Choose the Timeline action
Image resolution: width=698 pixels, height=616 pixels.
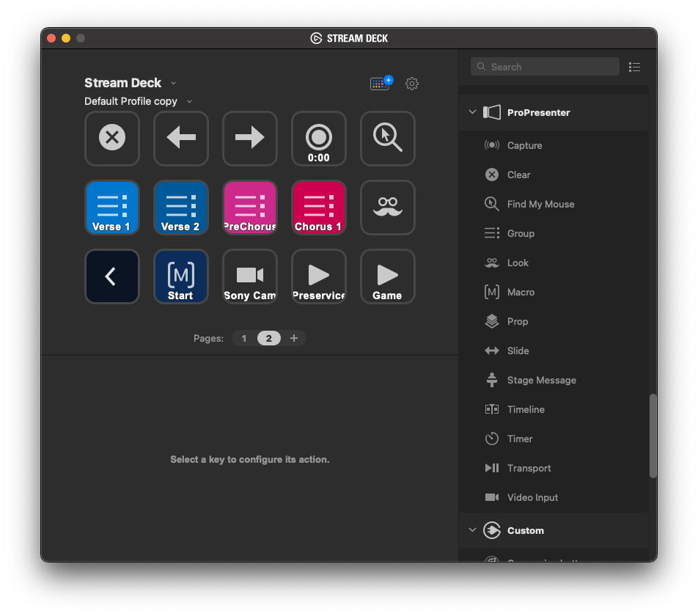click(554, 410)
